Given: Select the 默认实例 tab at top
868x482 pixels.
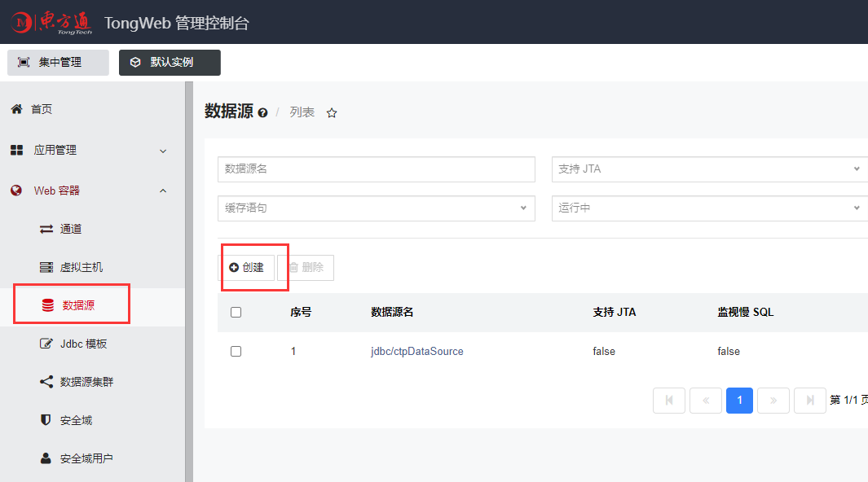Looking at the screenshot, I should (x=170, y=62).
